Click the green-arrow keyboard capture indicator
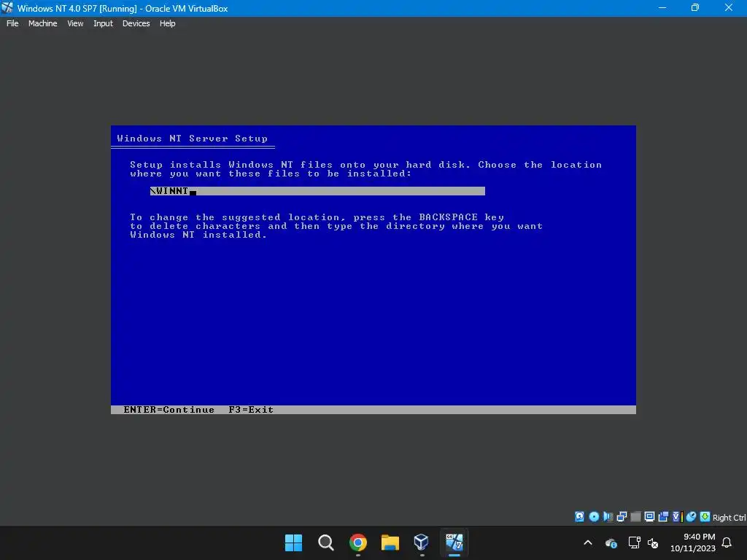This screenshot has width=747, height=560. coord(705,517)
